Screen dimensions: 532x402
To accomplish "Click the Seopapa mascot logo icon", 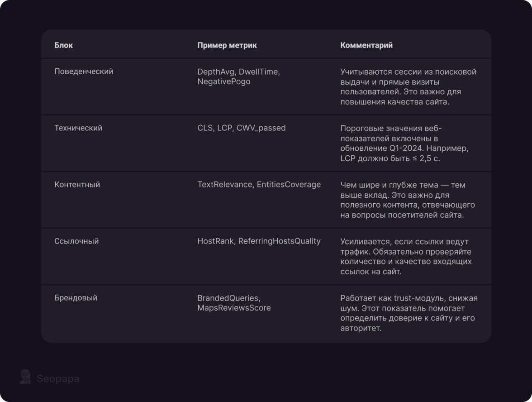I will point(25,377).
